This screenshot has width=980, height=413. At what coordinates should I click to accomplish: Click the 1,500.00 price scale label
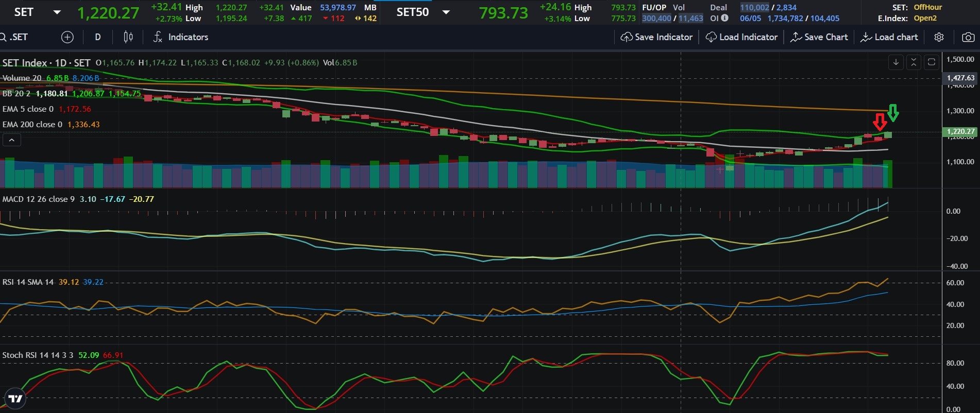(x=960, y=59)
